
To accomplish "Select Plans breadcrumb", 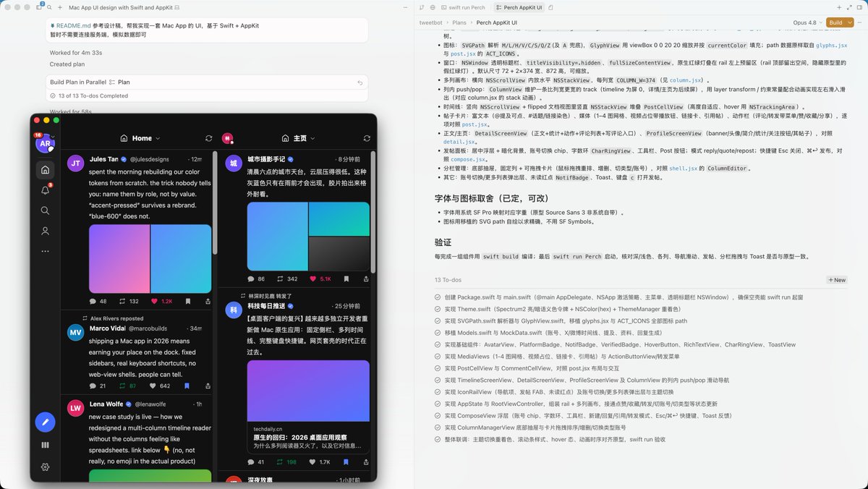I will tap(459, 22).
